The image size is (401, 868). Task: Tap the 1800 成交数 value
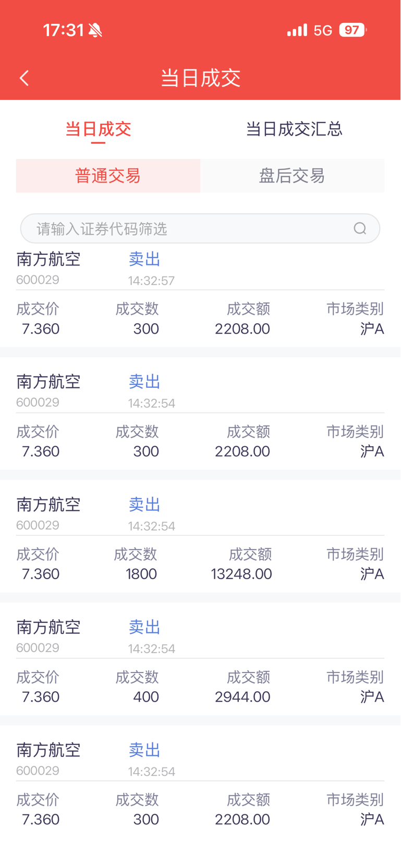click(141, 574)
